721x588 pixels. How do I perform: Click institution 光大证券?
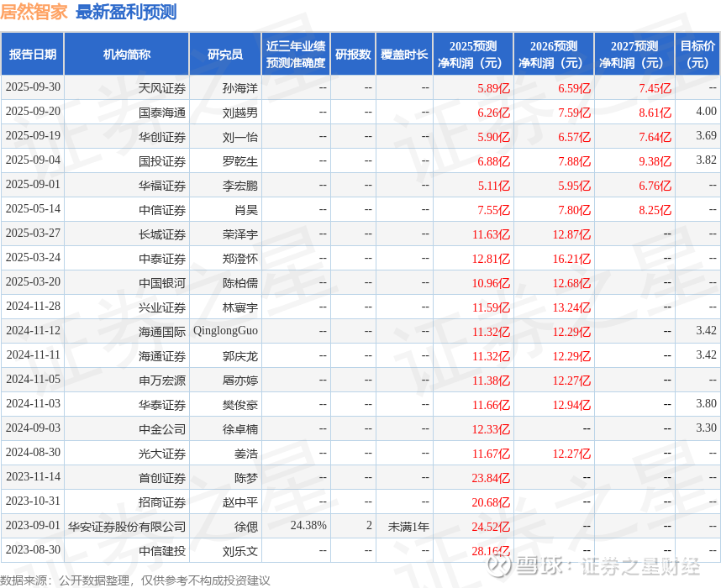pos(162,454)
